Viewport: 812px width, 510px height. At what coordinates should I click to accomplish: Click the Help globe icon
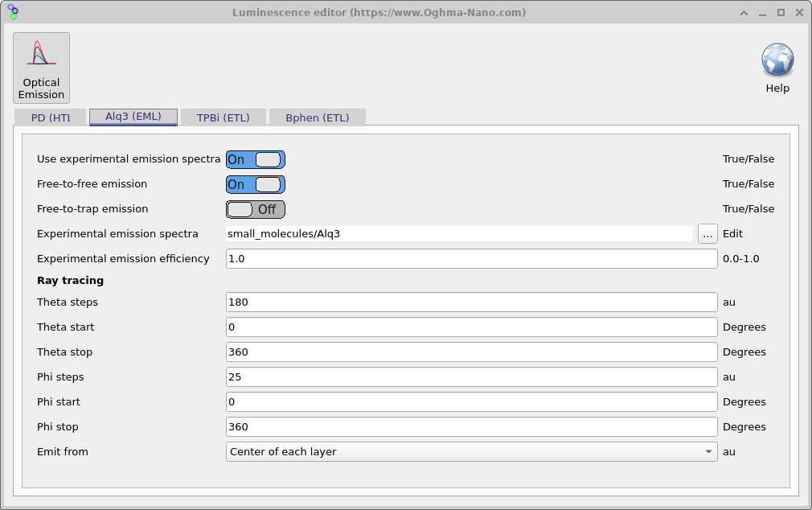(777, 60)
